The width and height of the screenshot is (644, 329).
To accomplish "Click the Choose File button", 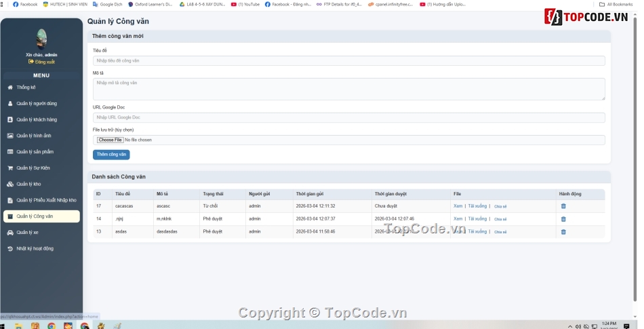I will [109, 140].
